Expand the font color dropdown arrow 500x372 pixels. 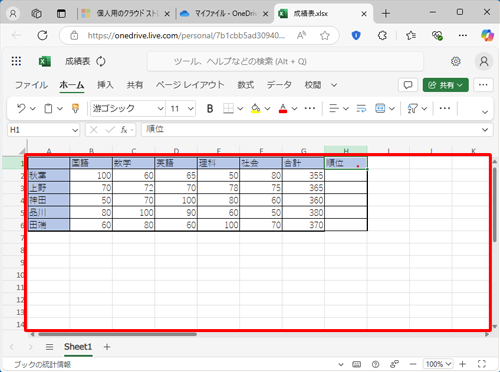tap(294, 109)
